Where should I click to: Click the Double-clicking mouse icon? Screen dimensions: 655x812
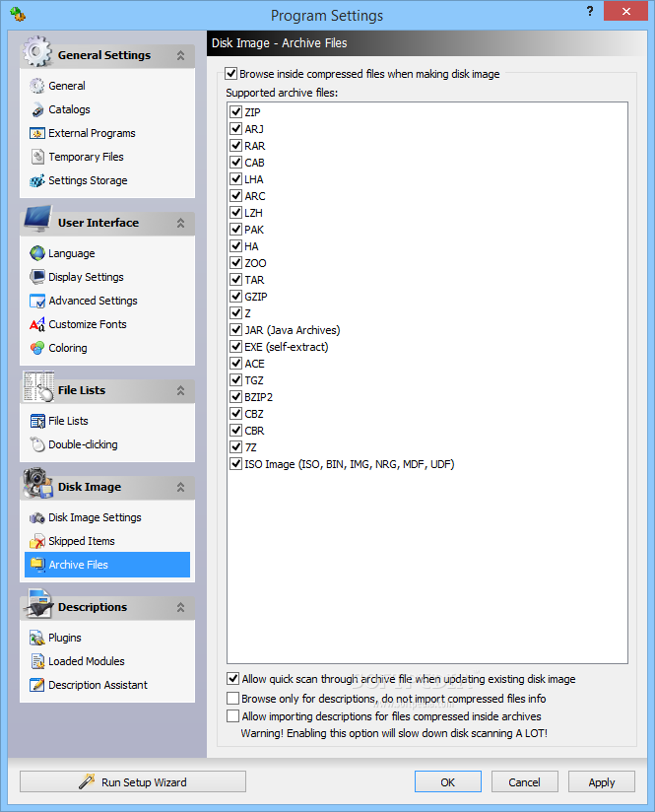(x=37, y=444)
